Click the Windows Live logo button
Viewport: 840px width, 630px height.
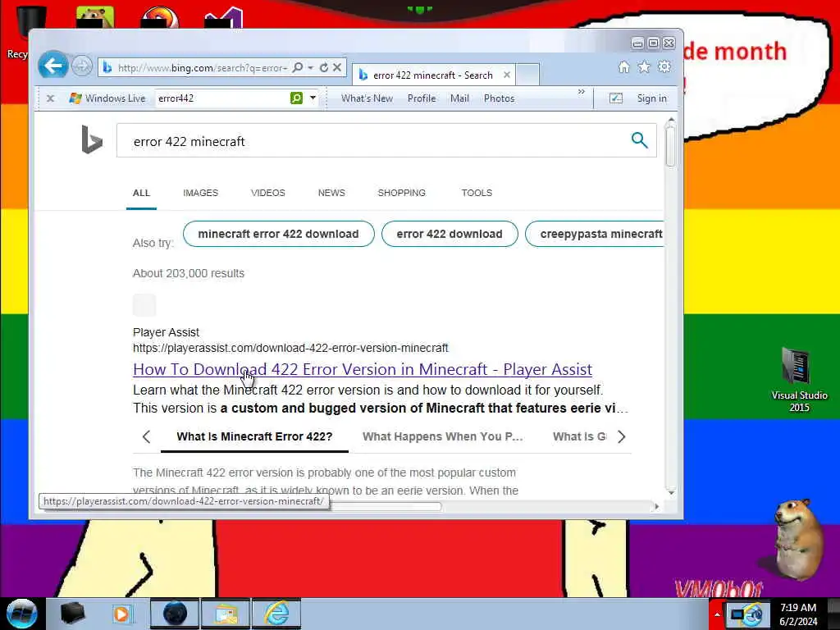107,98
